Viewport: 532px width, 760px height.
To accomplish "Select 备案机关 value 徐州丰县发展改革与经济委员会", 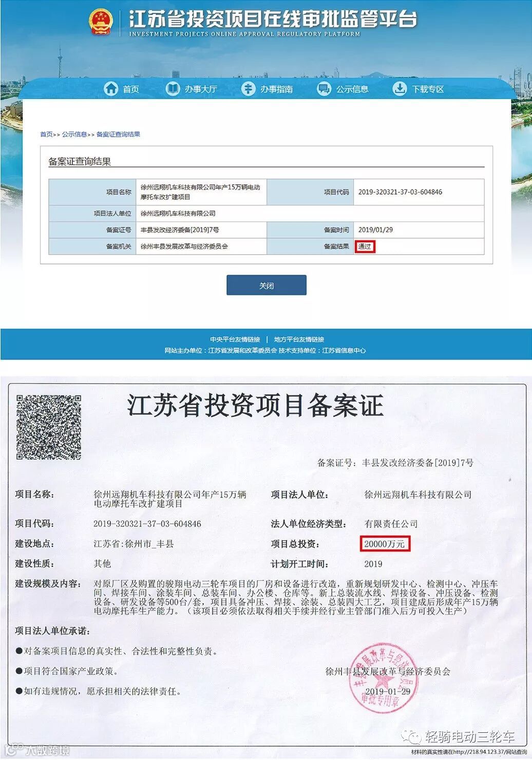I will pyautogui.click(x=184, y=246).
